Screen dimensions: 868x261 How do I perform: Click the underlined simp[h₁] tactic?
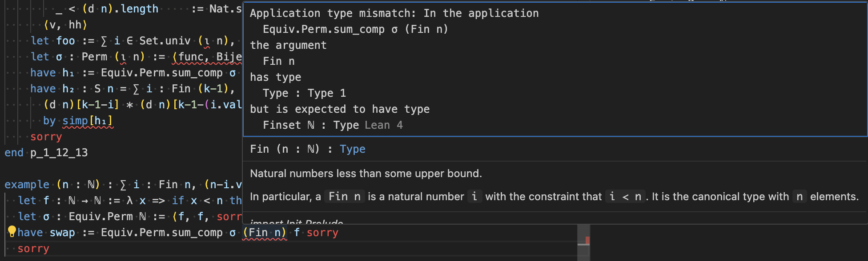point(87,121)
